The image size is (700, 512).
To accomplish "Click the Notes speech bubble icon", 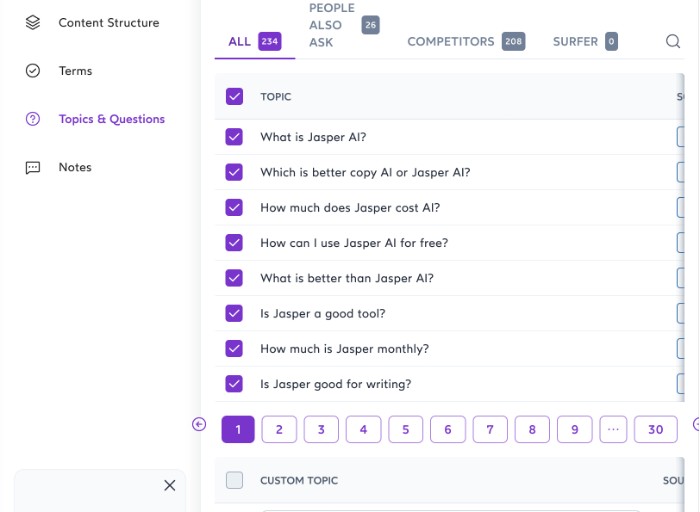I will pos(33,167).
